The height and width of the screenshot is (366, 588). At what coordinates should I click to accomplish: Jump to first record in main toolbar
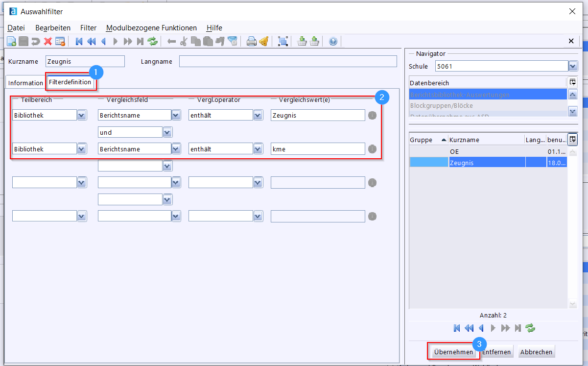pyautogui.click(x=79, y=42)
